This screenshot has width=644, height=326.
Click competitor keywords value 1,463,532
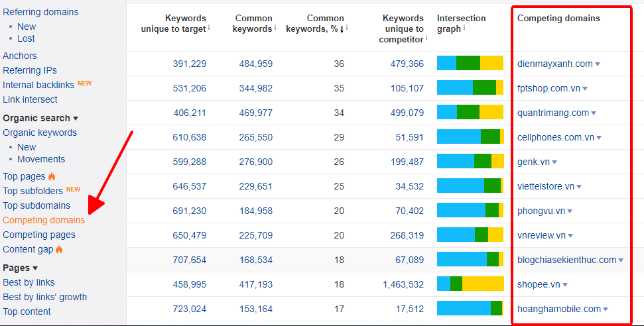(403, 284)
